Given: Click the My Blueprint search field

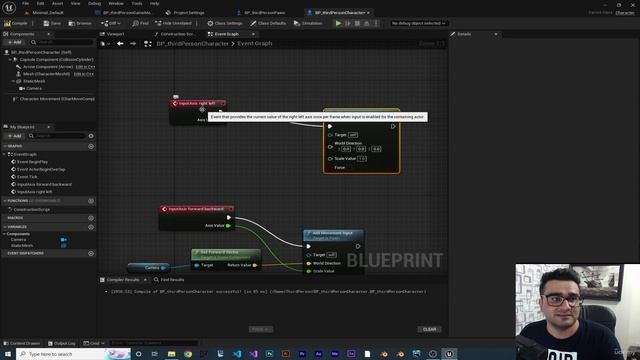Looking at the screenshot, I should (x=57, y=136).
